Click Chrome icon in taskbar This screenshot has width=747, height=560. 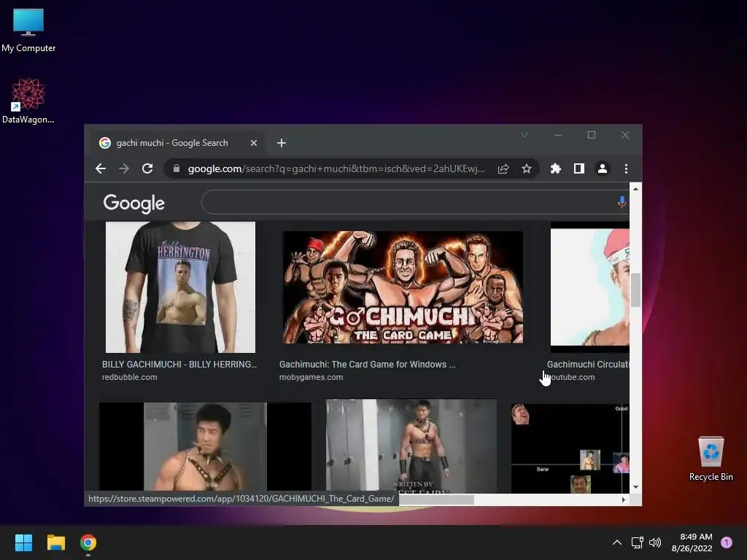point(88,542)
